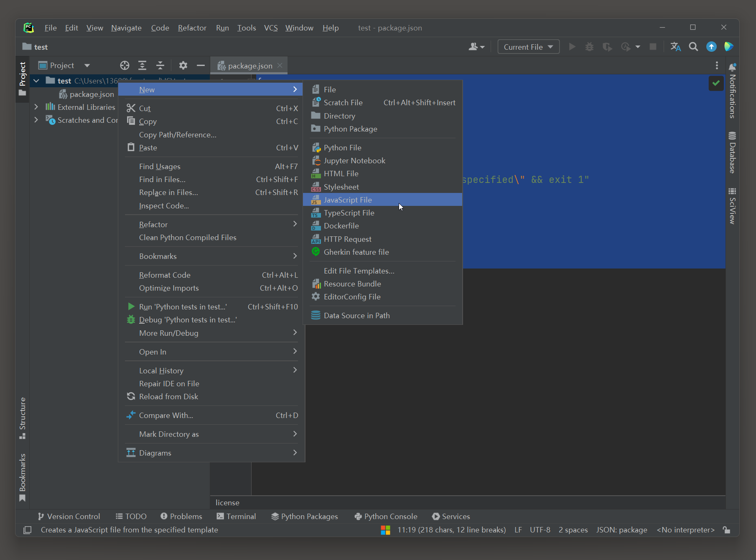The width and height of the screenshot is (756, 560).
Task: Click the LF line separator widget
Action: [518, 530]
